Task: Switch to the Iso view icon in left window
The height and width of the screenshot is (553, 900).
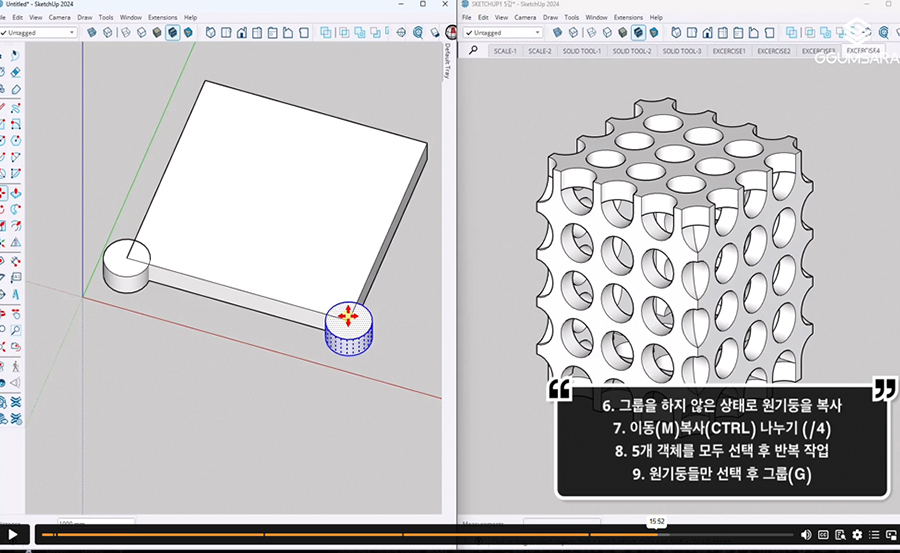Action: 210,32
